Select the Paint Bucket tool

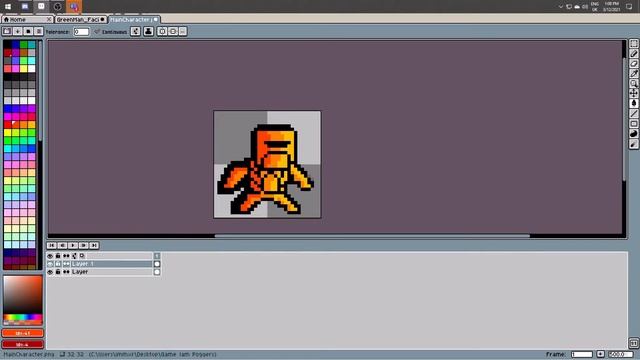tap(633, 103)
